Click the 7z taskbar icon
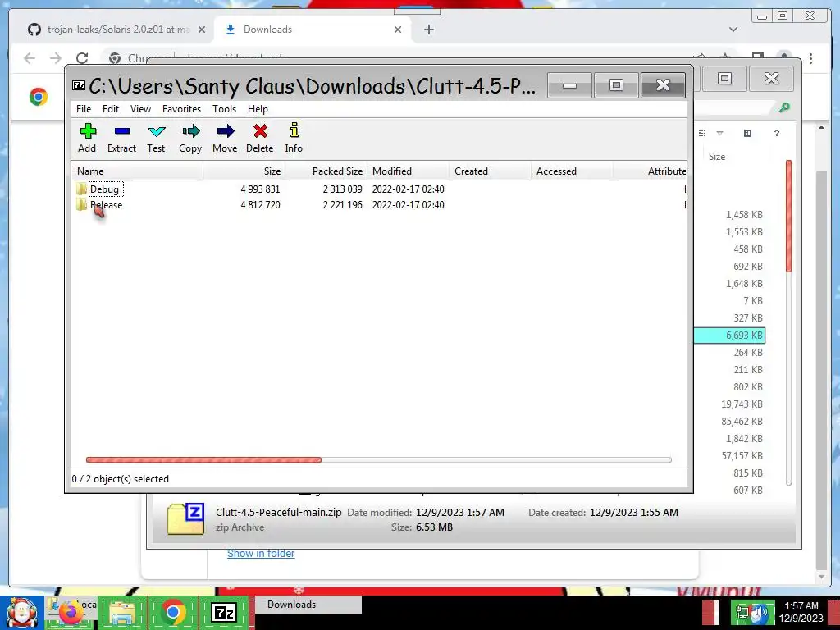 pos(223,612)
